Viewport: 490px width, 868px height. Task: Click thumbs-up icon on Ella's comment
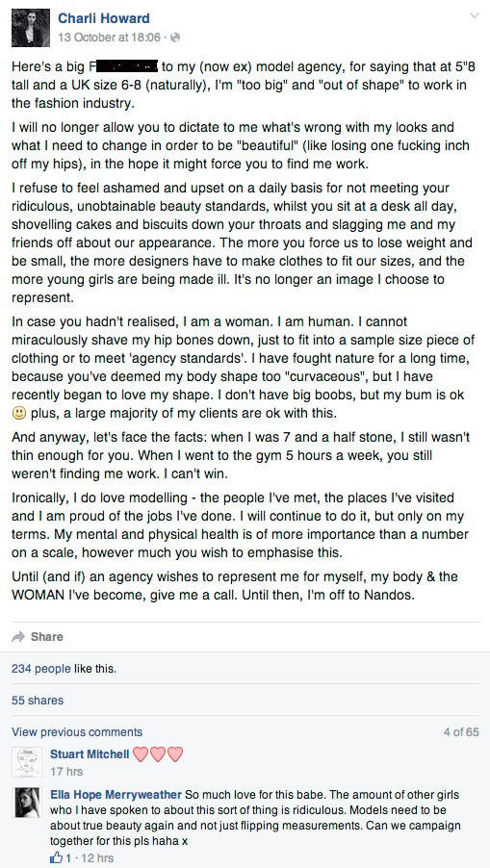(56, 858)
